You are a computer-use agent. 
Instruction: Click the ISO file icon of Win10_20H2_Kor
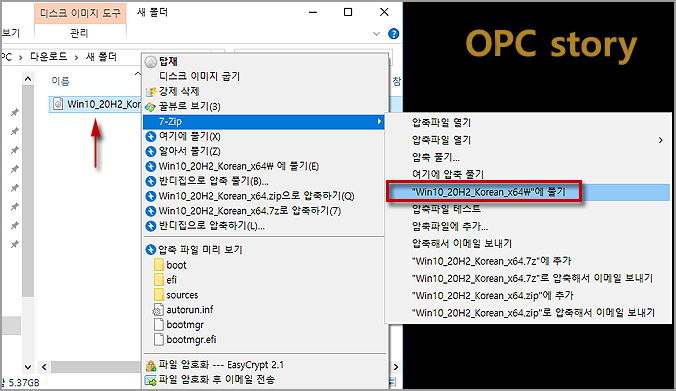coord(58,104)
